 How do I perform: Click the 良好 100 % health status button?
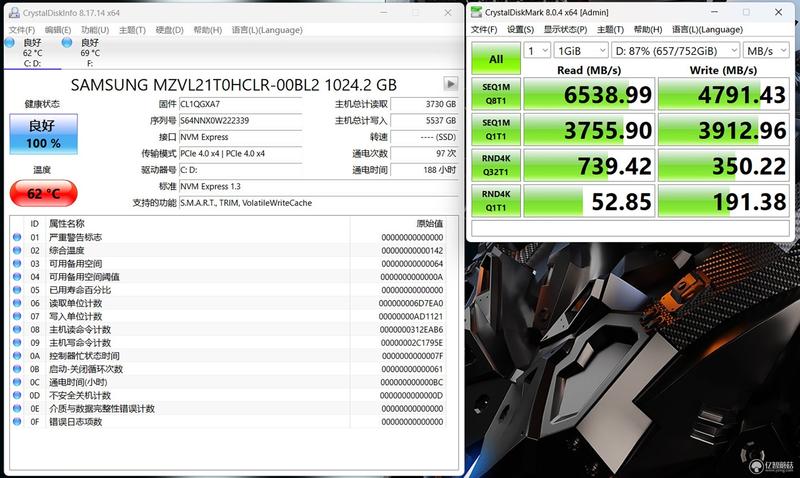click(43, 134)
